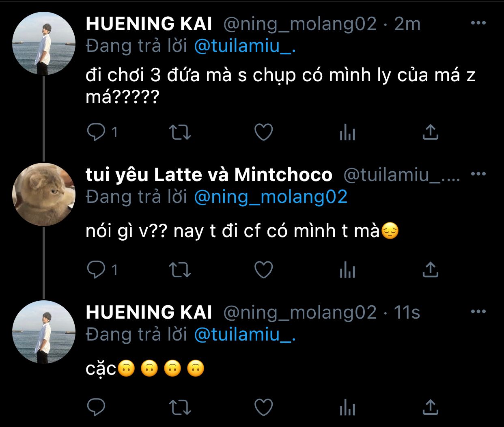
Task: Share the first HUENING KAI tweet
Action: coord(431,132)
